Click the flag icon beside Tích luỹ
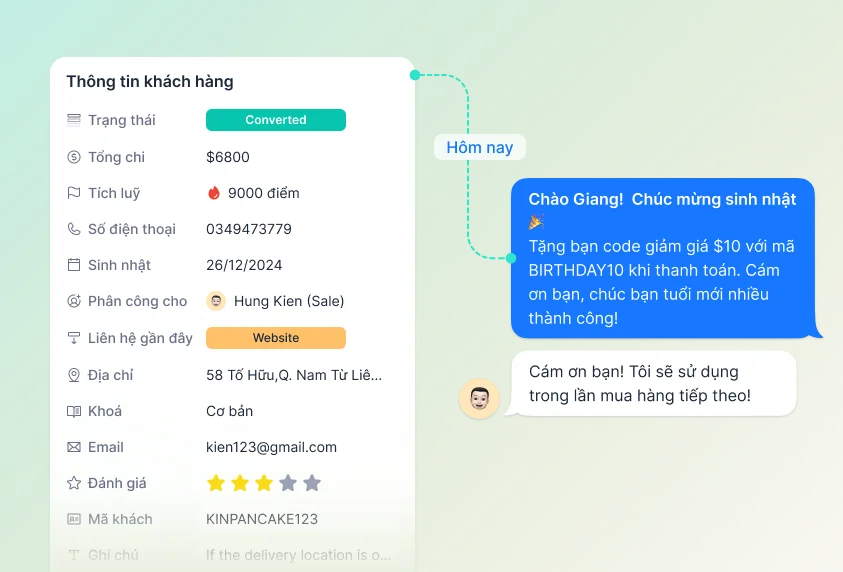This screenshot has width=843, height=572. pos(74,193)
